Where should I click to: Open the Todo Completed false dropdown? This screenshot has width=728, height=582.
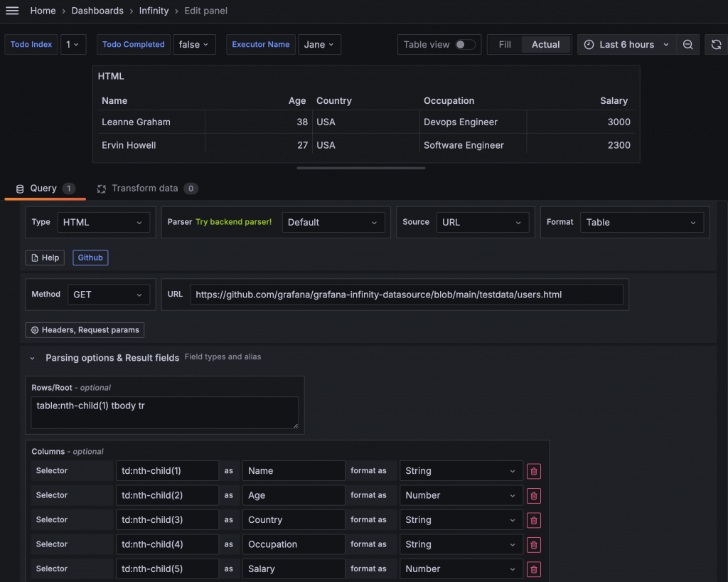click(194, 45)
